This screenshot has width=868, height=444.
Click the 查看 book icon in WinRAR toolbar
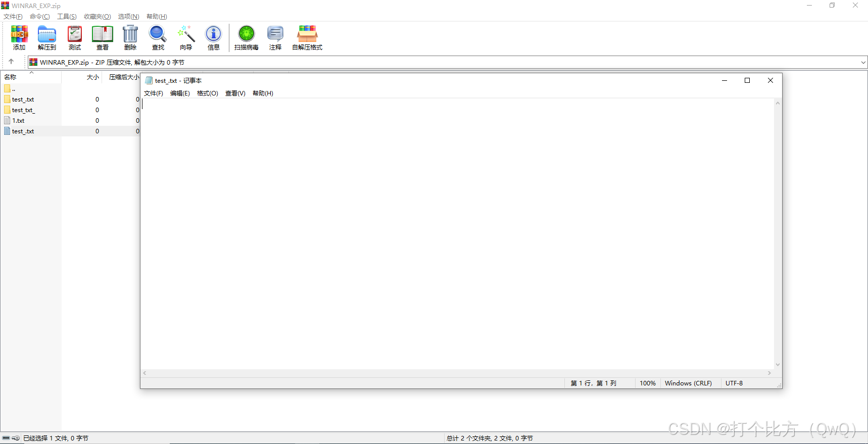pos(103,38)
